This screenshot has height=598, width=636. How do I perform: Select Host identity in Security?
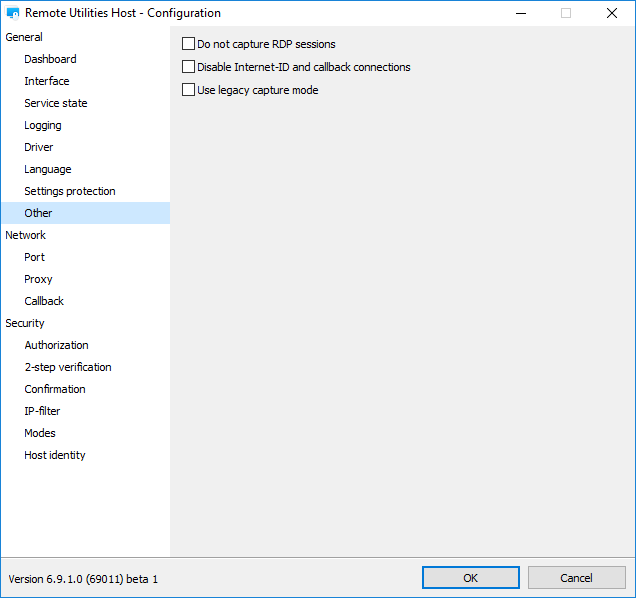55,455
